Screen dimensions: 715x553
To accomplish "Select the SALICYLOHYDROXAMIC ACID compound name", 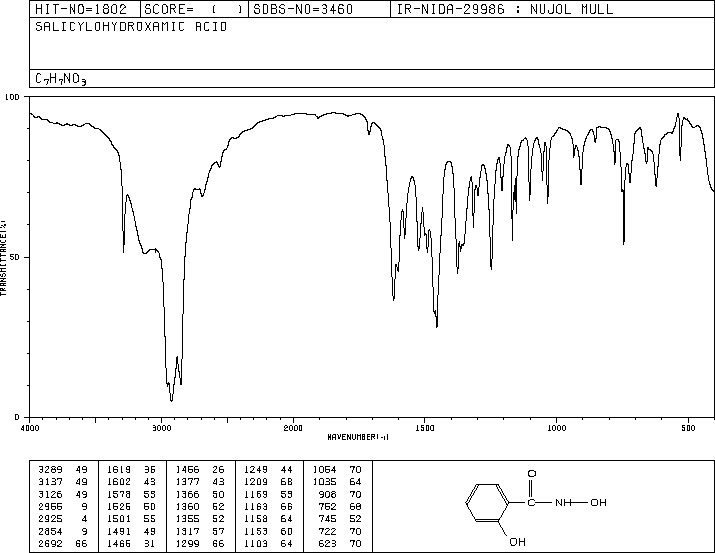I will coord(131,27).
